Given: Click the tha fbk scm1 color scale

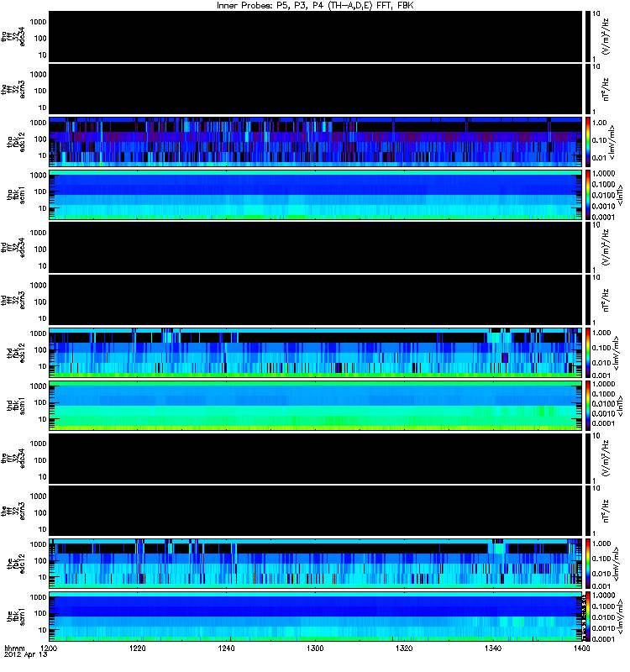Looking at the screenshot, I should 587,195.
